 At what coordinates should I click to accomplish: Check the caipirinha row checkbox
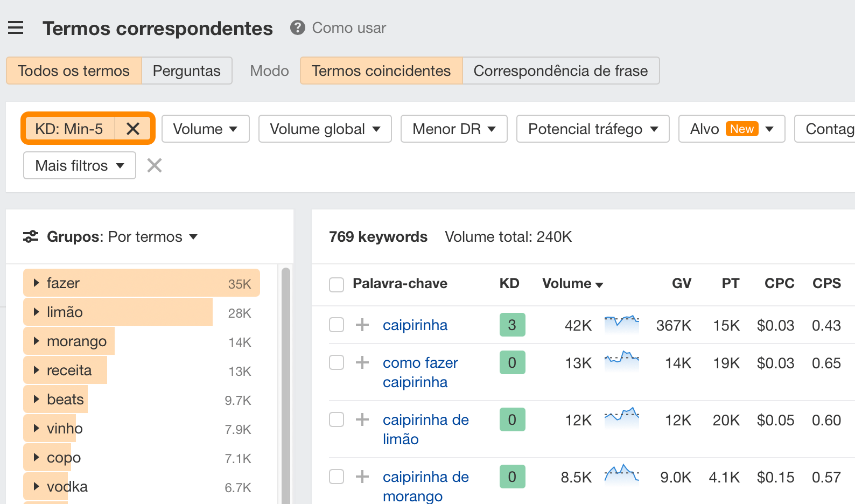coord(337,325)
